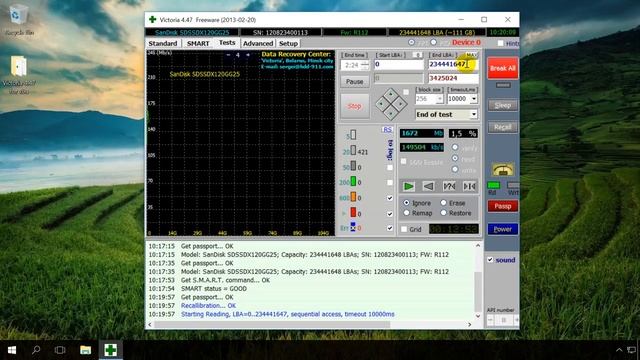The height and width of the screenshot is (360, 640).
Task: Click the log panel scroll down arrow
Action: (478, 316)
